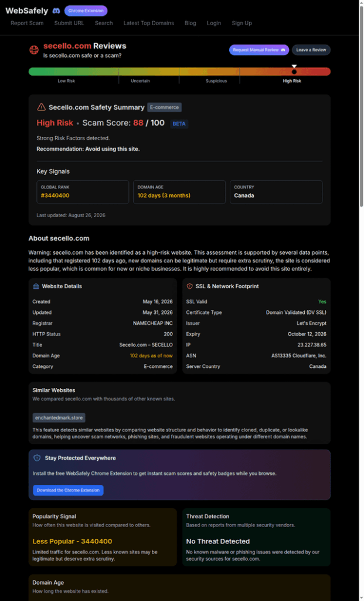The width and height of the screenshot is (364, 601).
Task: Click the warning triangle icon in Safety Summary
Action: (x=41, y=107)
